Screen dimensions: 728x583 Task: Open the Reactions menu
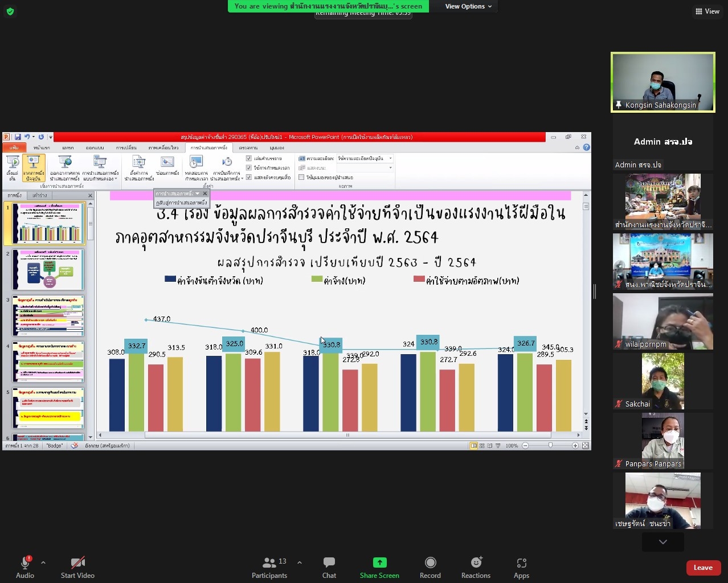pos(476,567)
